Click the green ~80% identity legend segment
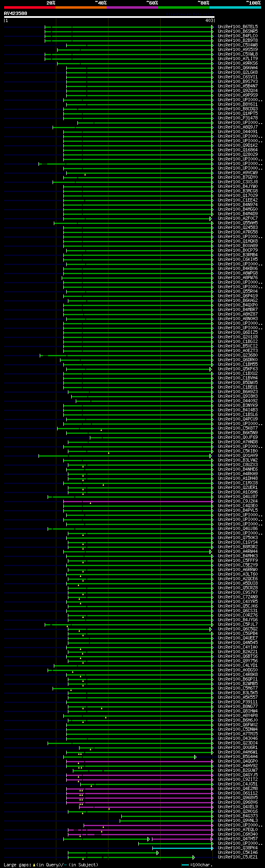The width and height of the screenshot is (265, 868). click(x=184, y=7)
